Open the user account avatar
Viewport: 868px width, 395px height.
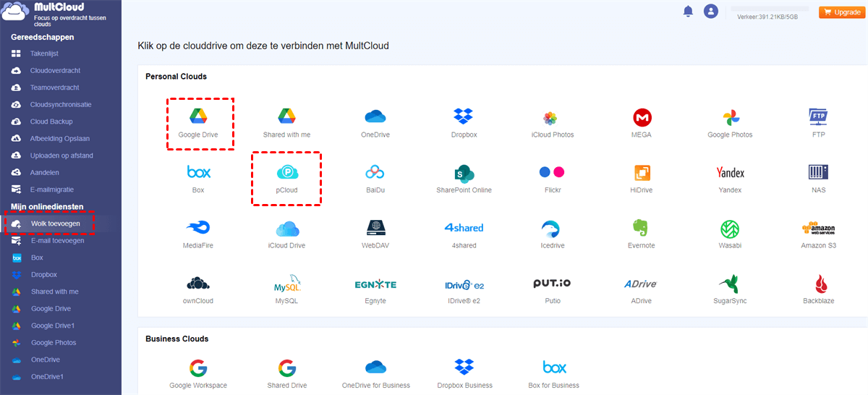[x=711, y=11]
